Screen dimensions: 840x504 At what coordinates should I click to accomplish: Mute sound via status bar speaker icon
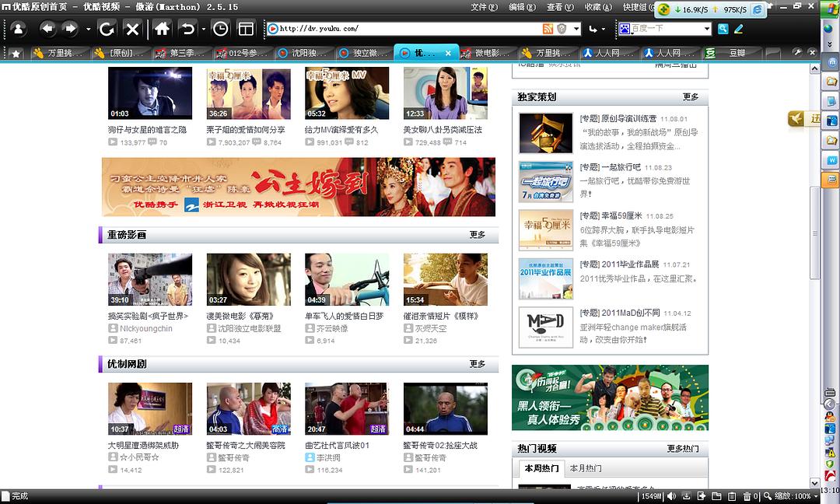coord(671,495)
